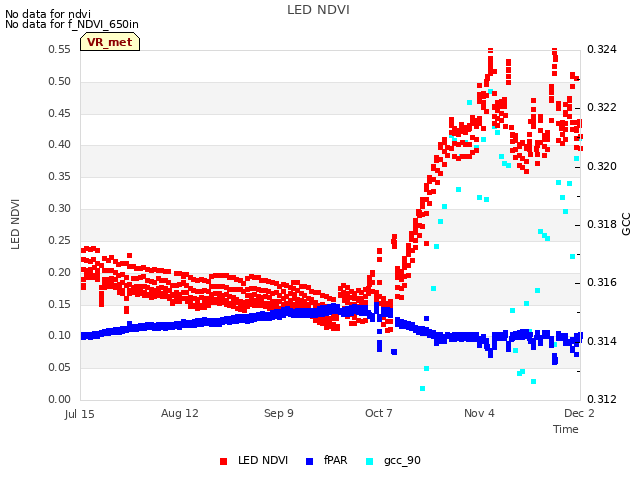Screen dimensions: 640x480
Task: Click the VR_met label box
Action: [x=110, y=42]
